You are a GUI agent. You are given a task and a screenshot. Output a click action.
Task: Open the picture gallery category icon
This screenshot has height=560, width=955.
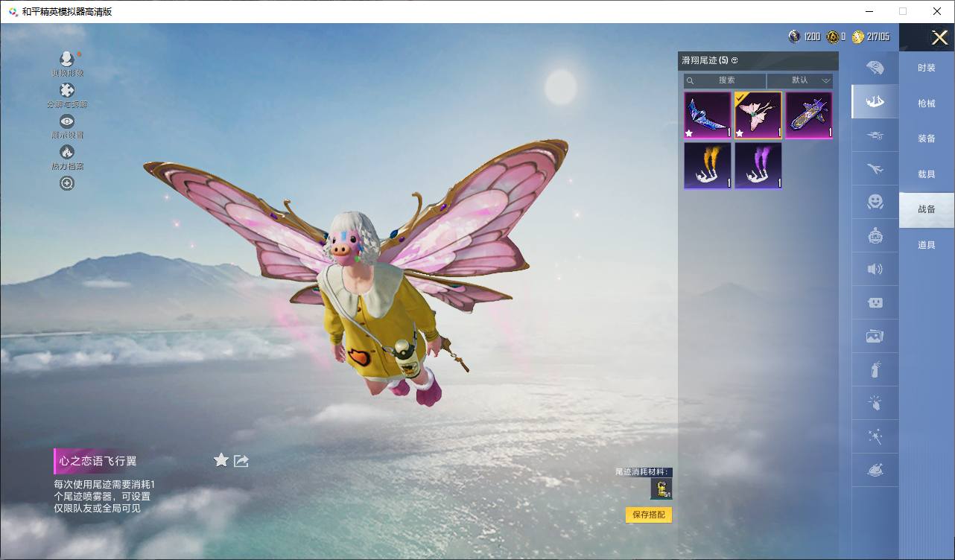click(875, 336)
